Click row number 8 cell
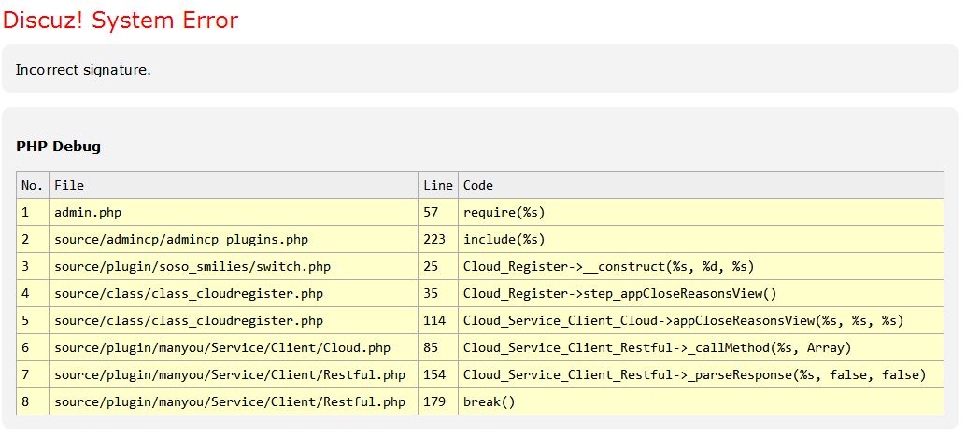The height and width of the screenshot is (436, 980). pos(33,401)
